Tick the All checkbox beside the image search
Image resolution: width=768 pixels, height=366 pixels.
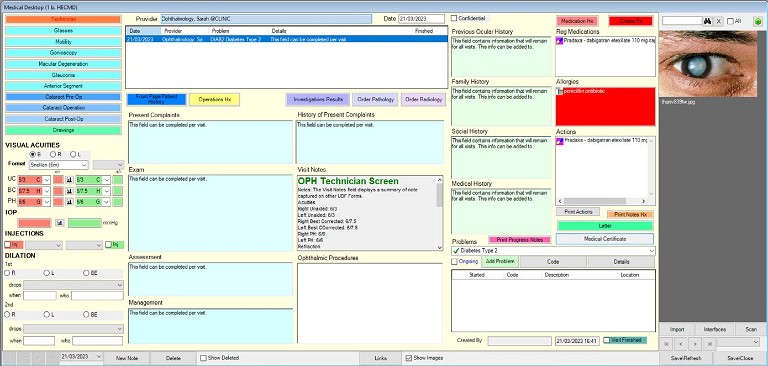click(730, 21)
